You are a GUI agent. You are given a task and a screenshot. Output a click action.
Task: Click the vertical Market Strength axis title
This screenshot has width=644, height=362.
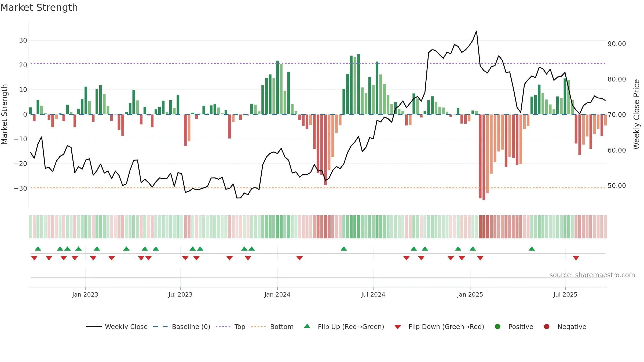[x=4, y=114]
